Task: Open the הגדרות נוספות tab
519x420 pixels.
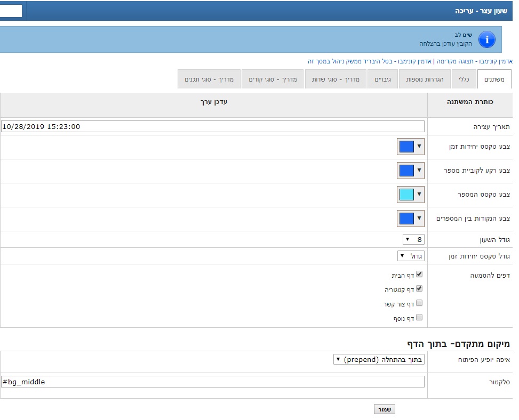Action: 425,79
